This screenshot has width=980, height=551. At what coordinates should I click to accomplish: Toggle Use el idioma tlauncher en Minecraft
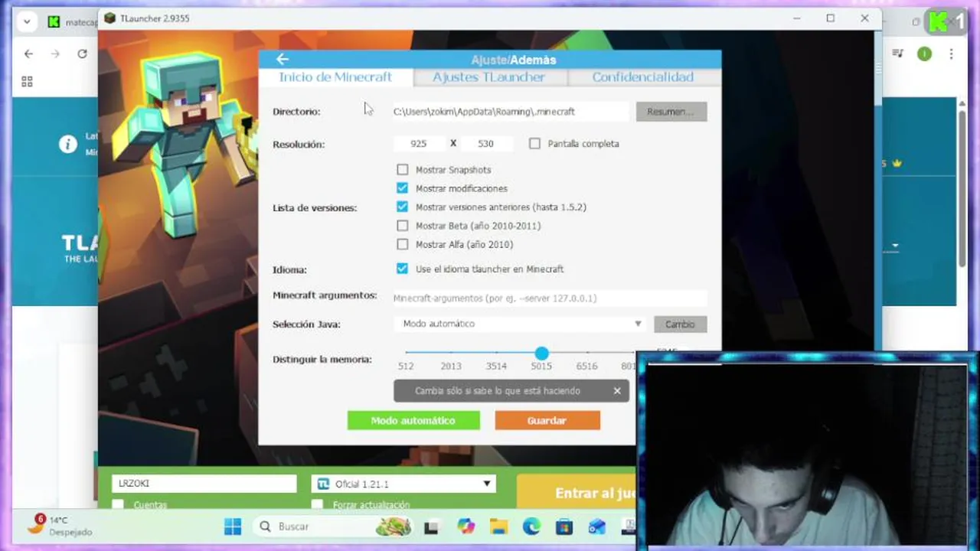[x=403, y=269]
